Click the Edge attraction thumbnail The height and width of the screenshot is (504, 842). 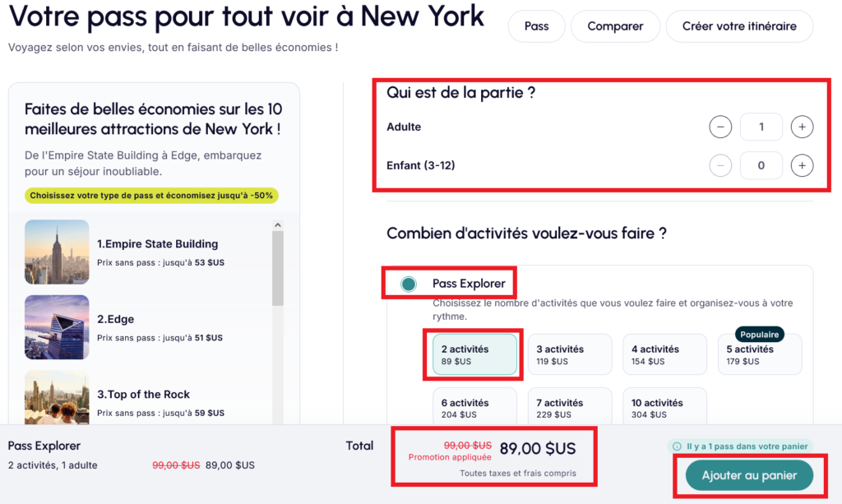click(57, 327)
